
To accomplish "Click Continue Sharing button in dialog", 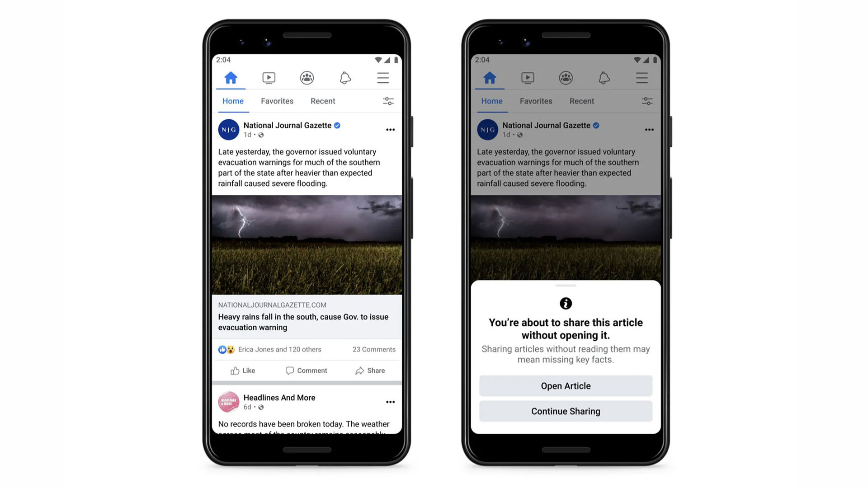I will pos(566,411).
